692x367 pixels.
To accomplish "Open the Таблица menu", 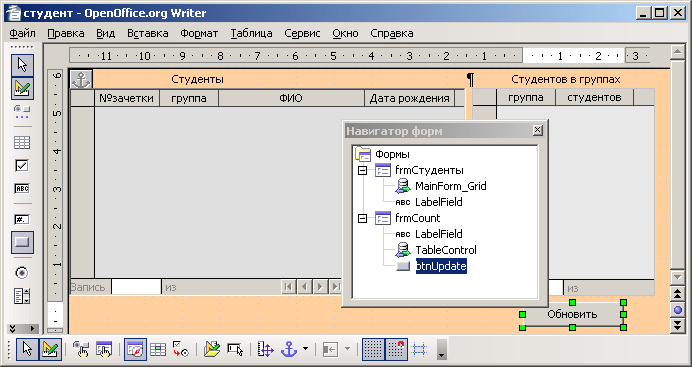I will click(x=251, y=34).
